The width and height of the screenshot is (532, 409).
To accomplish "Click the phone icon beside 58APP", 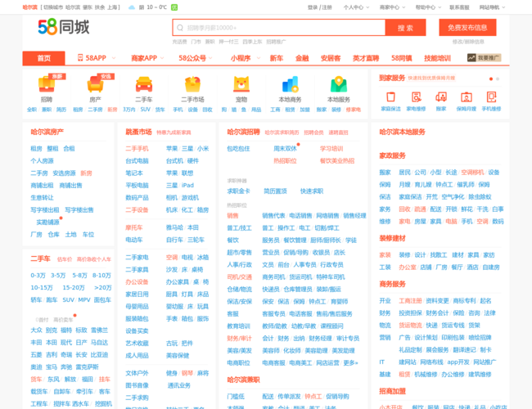I will pyautogui.click(x=80, y=57).
